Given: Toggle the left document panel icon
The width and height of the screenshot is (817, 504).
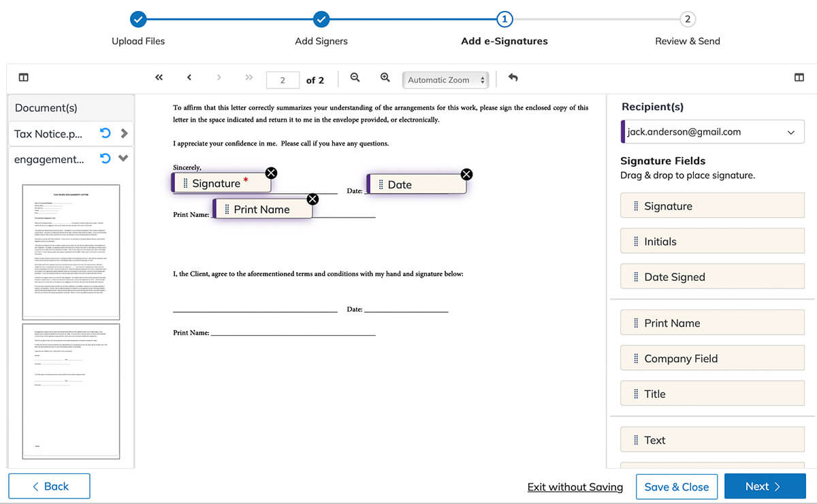Looking at the screenshot, I should tap(24, 78).
